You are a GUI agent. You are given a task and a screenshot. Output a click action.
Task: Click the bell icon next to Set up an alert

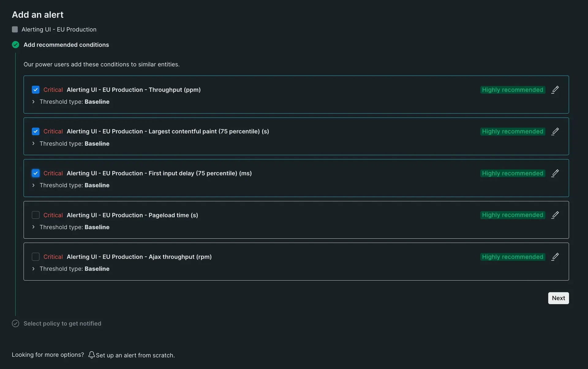point(91,355)
